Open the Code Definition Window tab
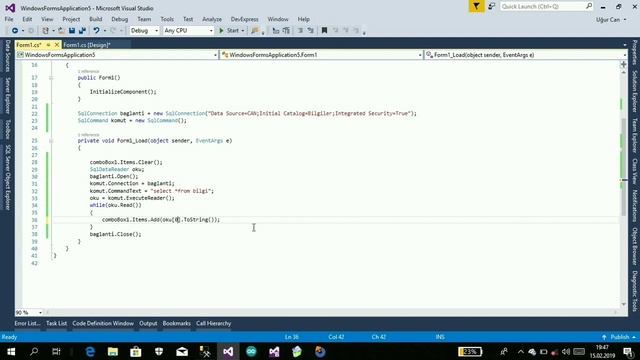This screenshot has height=360, width=640. (103, 323)
